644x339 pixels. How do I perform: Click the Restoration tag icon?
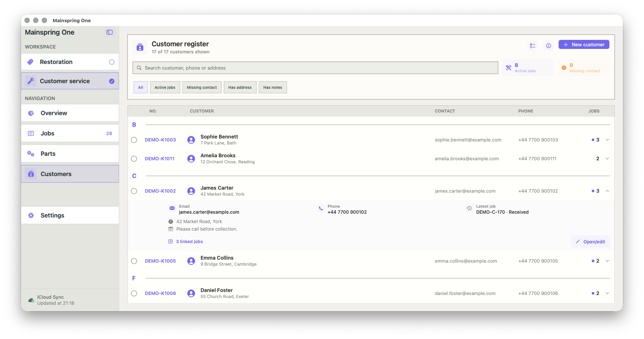point(30,62)
